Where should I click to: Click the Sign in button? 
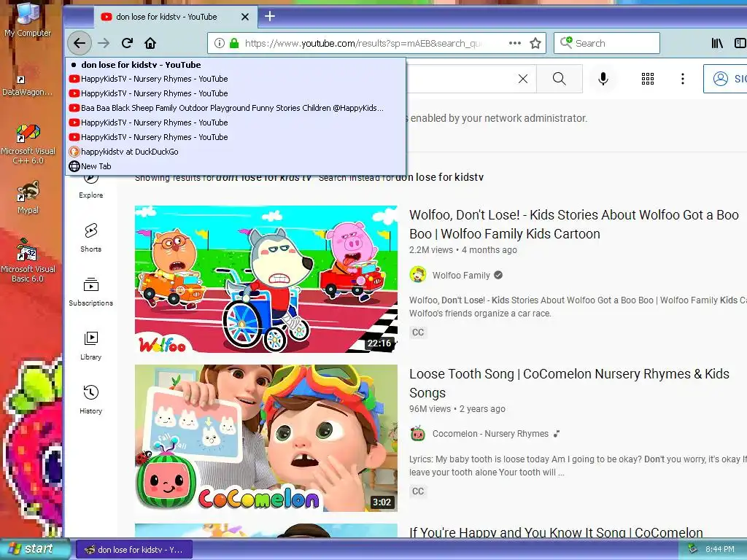click(726, 79)
